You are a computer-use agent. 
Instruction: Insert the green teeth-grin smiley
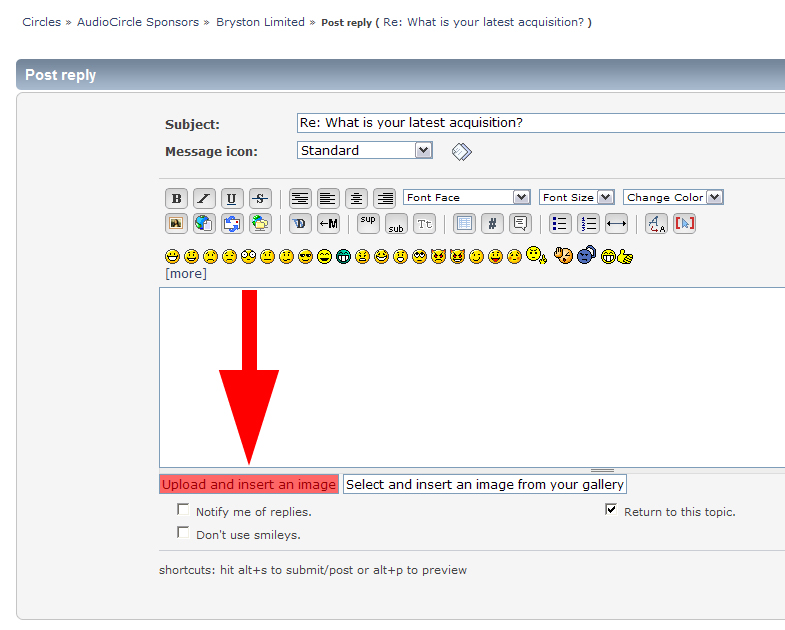(343, 257)
